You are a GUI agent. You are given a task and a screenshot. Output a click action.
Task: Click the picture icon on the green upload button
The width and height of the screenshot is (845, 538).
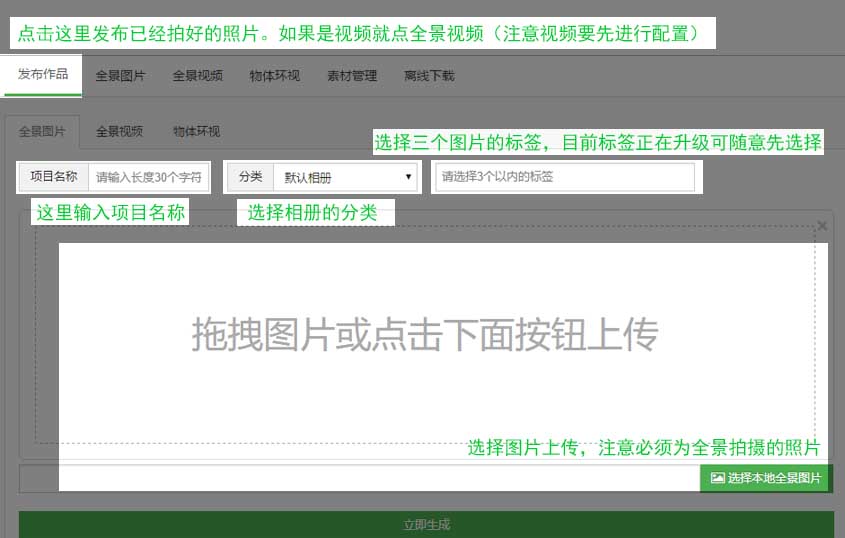tap(717, 478)
